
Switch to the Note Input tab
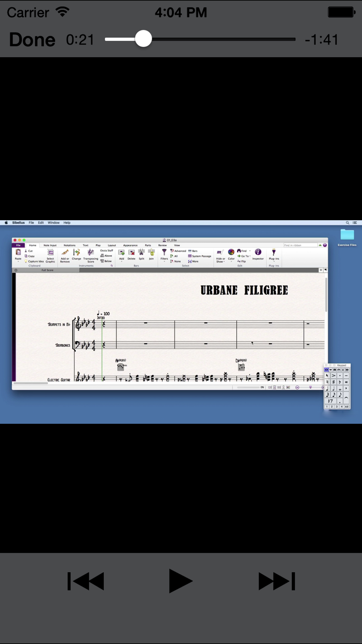click(x=50, y=245)
